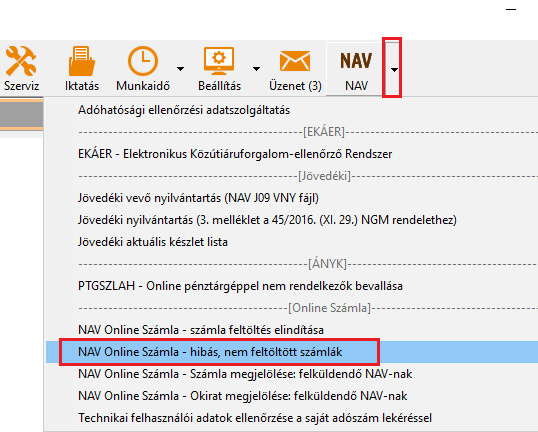Expand the dropdown arrow next to Munkaidő
The height and width of the screenshot is (432, 538).
point(180,69)
